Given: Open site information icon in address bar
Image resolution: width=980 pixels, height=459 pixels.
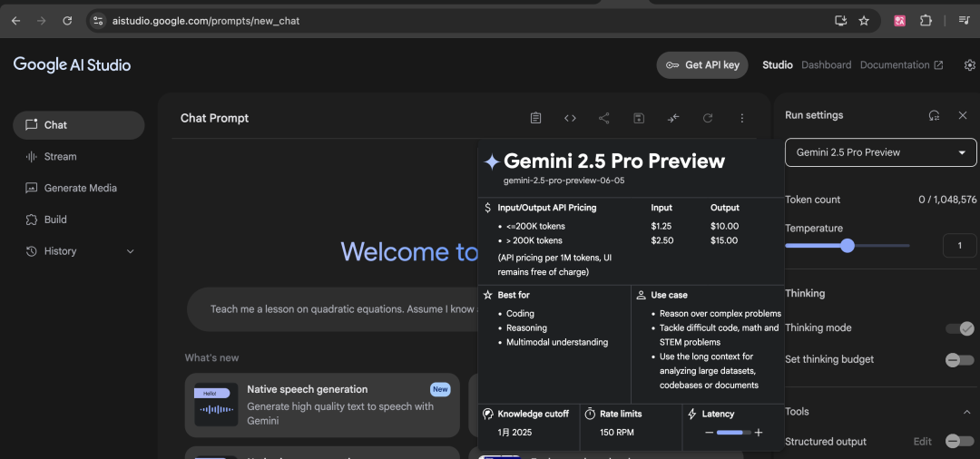Looking at the screenshot, I should point(97,21).
